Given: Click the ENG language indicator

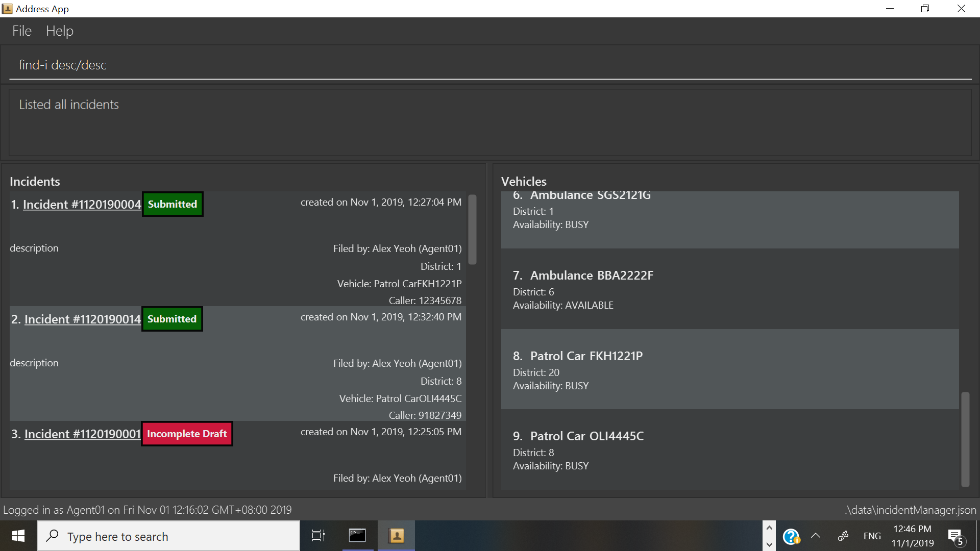Looking at the screenshot, I should 872,536.
